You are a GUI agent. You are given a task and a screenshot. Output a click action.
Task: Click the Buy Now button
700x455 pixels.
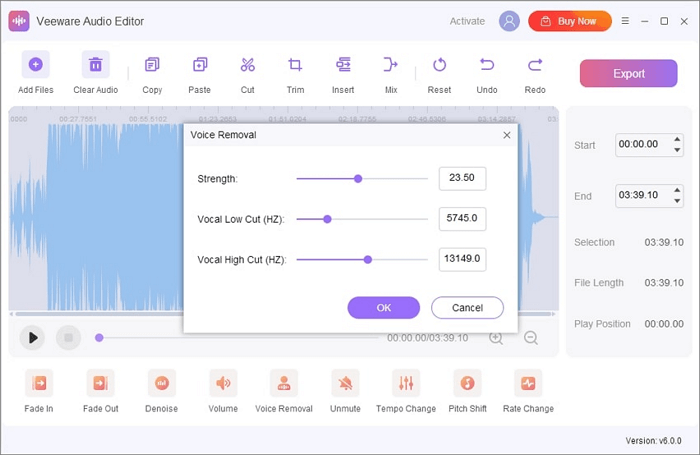(570, 21)
